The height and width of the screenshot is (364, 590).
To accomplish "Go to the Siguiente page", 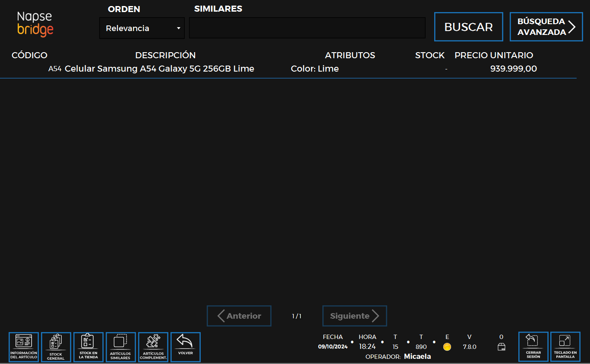I will click(355, 316).
